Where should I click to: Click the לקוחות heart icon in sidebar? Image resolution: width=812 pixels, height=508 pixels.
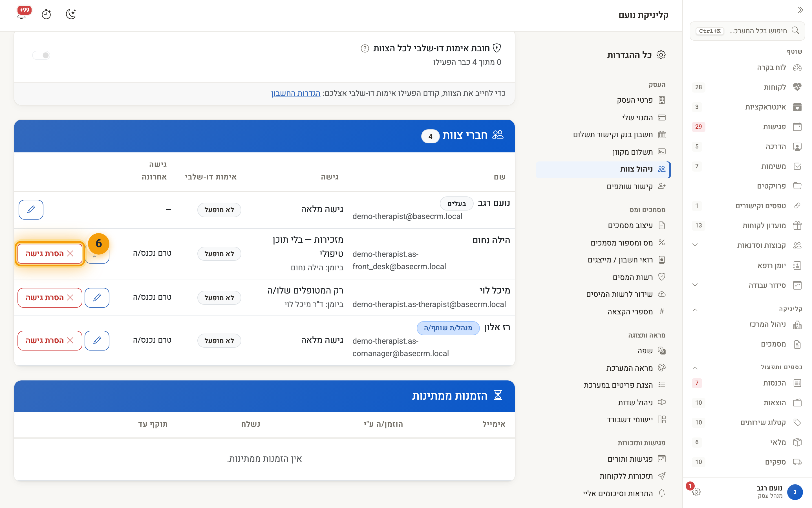tap(797, 87)
